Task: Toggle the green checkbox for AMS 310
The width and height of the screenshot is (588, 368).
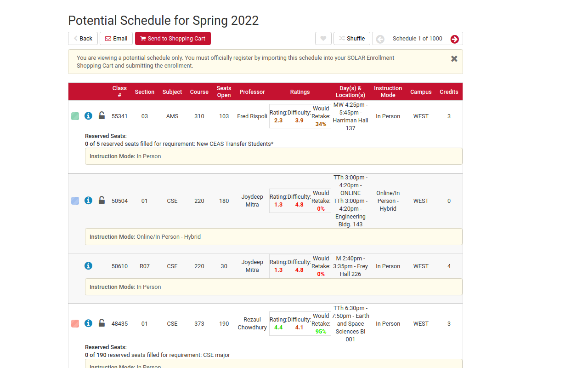Action: click(x=75, y=116)
